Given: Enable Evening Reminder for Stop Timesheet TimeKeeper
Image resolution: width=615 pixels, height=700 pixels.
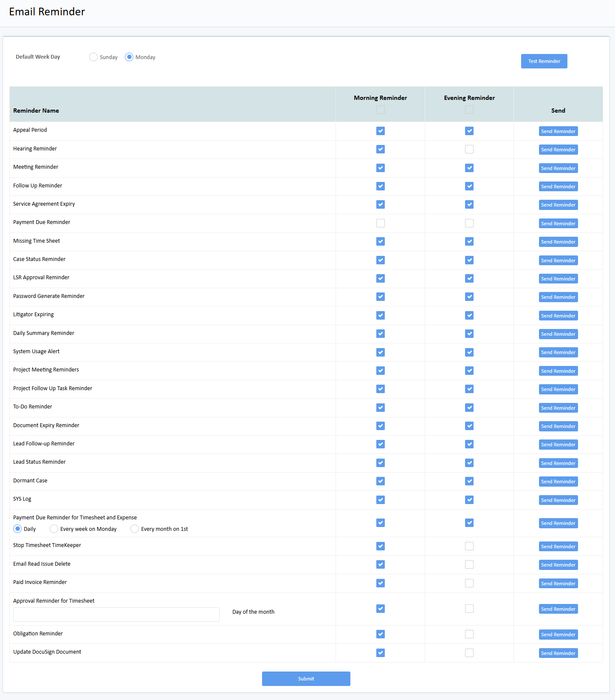Looking at the screenshot, I should [469, 546].
